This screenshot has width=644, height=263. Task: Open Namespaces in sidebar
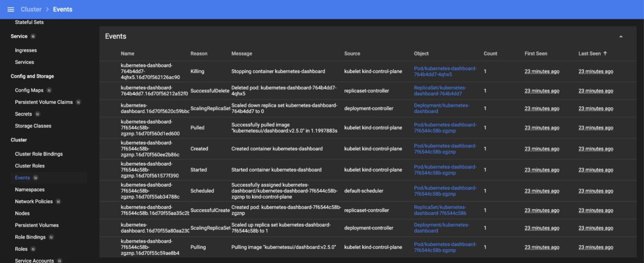point(30,190)
